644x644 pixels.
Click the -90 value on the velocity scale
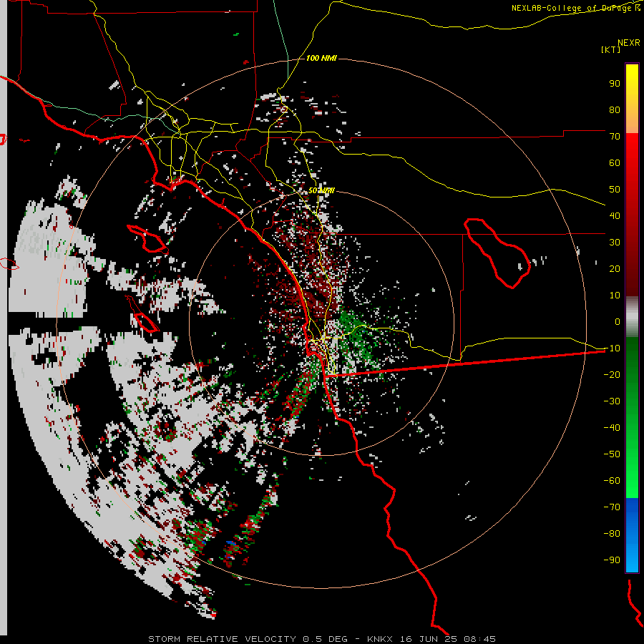pyautogui.click(x=612, y=560)
